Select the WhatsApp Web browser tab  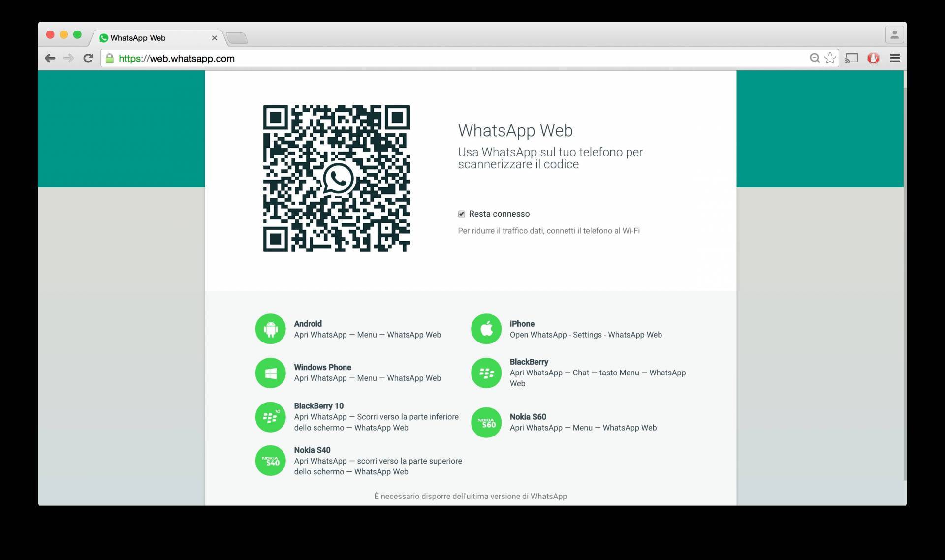(x=157, y=38)
